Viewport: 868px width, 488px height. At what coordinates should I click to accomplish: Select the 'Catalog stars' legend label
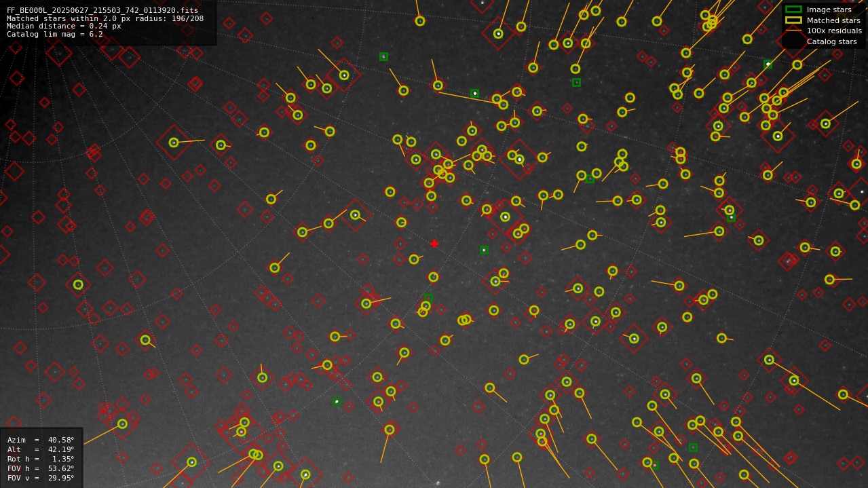[x=831, y=41]
